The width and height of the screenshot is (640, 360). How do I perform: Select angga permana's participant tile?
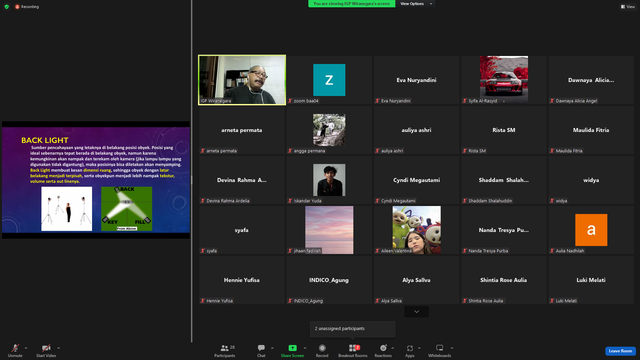(x=329, y=130)
